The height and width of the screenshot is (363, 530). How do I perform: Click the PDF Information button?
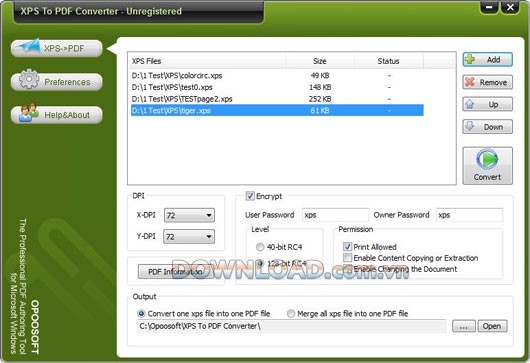coord(175,271)
